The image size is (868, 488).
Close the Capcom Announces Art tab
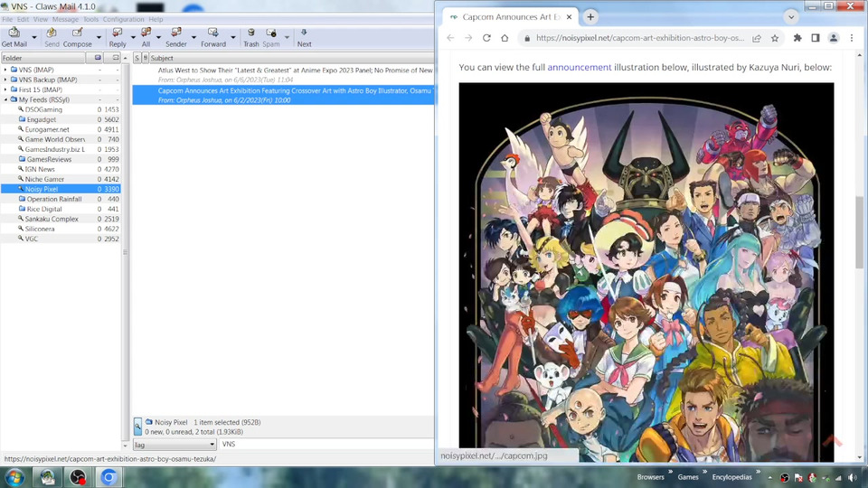[569, 17]
